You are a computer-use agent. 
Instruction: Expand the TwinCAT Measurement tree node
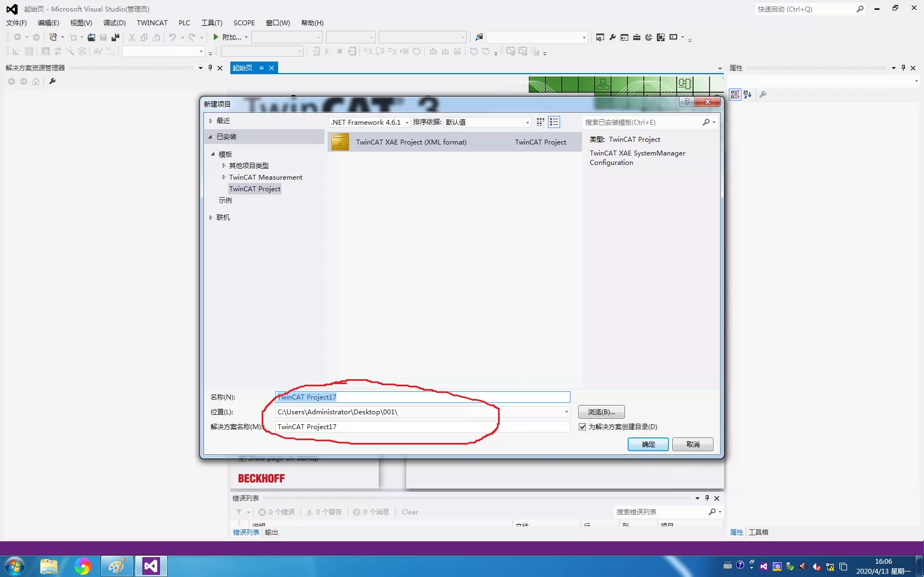pyautogui.click(x=224, y=177)
